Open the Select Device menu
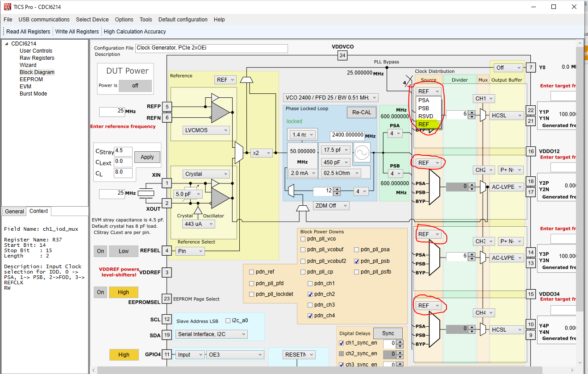The image size is (588, 374). (92, 20)
